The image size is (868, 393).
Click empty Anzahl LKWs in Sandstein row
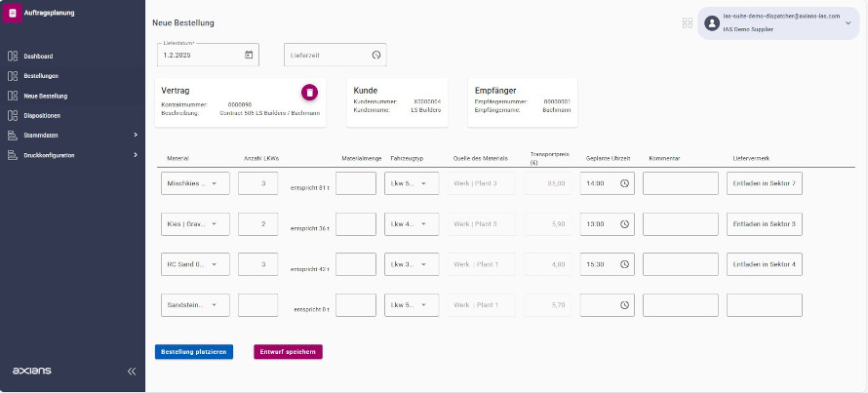click(258, 305)
